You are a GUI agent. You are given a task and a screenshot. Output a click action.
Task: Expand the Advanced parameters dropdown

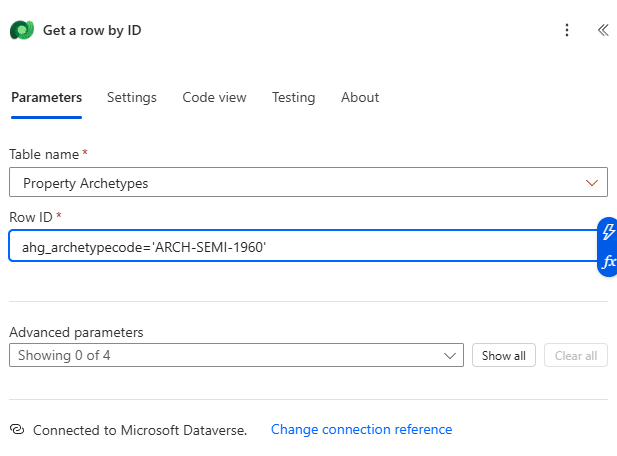[x=236, y=355]
